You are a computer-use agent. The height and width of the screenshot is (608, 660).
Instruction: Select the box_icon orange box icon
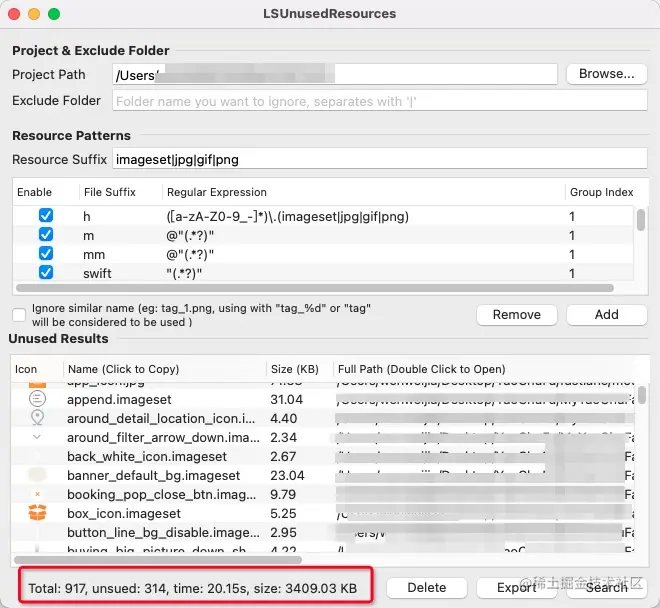[37, 513]
